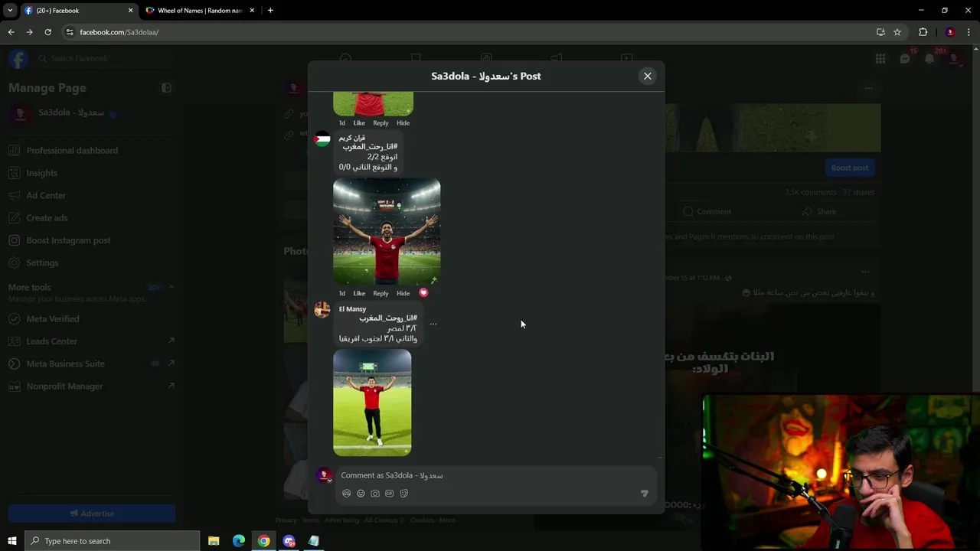Click the taskbar search box

[113, 541]
